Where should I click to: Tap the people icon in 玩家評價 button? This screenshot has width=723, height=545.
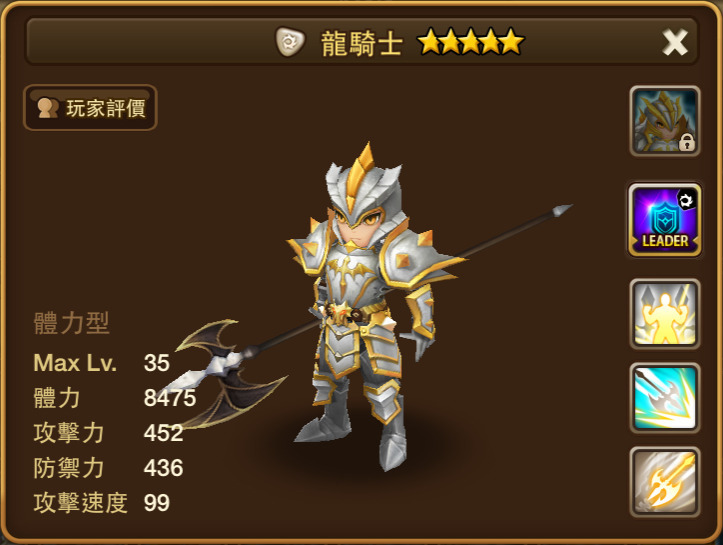(48, 108)
